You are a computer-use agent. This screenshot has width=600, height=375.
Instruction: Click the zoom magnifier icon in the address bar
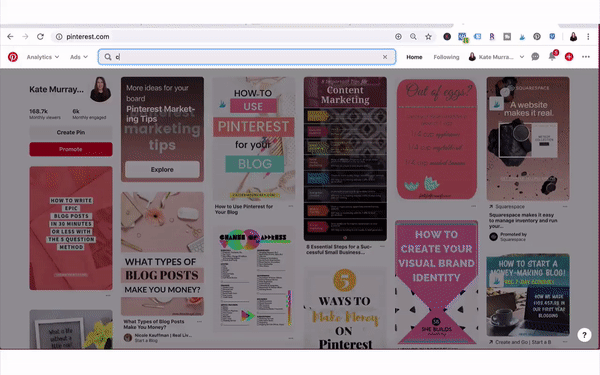[x=413, y=37]
